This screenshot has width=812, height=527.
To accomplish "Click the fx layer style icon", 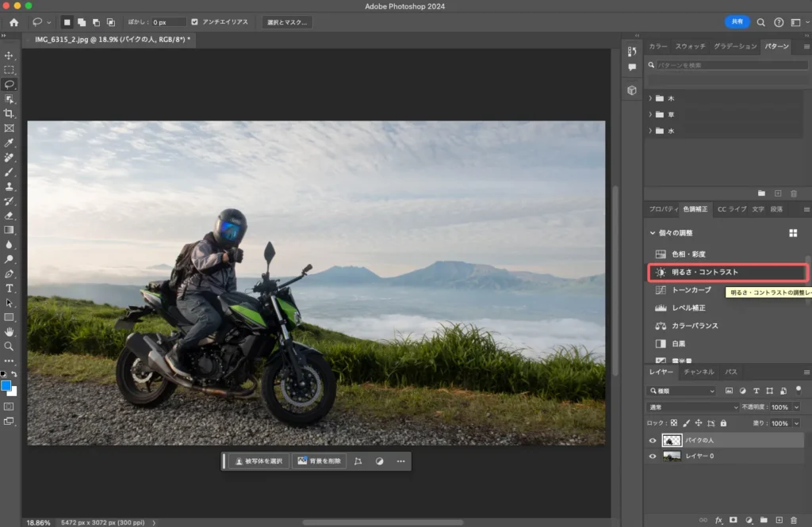I will coord(718,521).
